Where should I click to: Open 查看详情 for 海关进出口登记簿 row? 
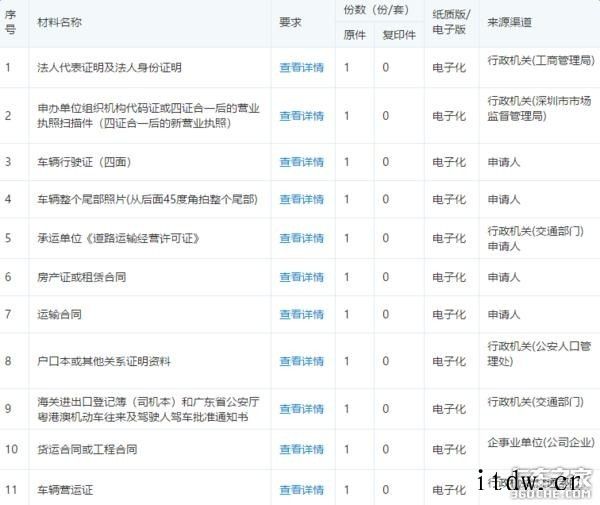point(302,409)
